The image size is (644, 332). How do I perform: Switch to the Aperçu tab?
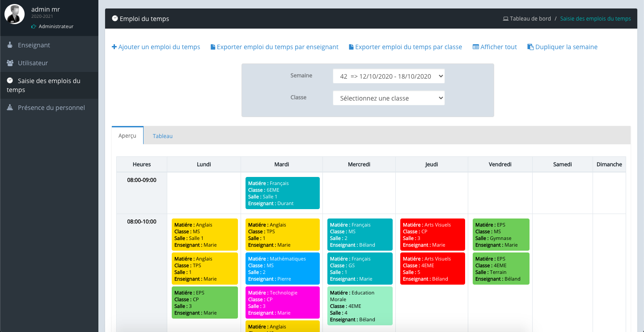(x=127, y=135)
